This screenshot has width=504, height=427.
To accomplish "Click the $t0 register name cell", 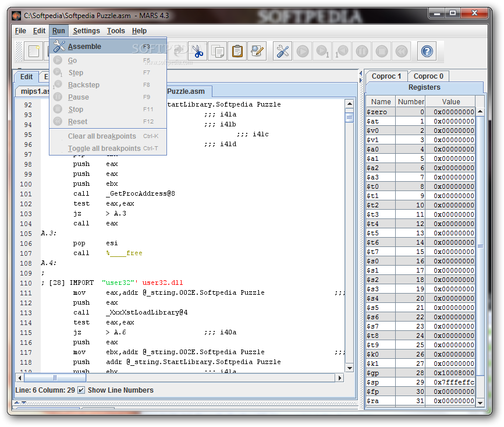I will pyautogui.click(x=381, y=186).
